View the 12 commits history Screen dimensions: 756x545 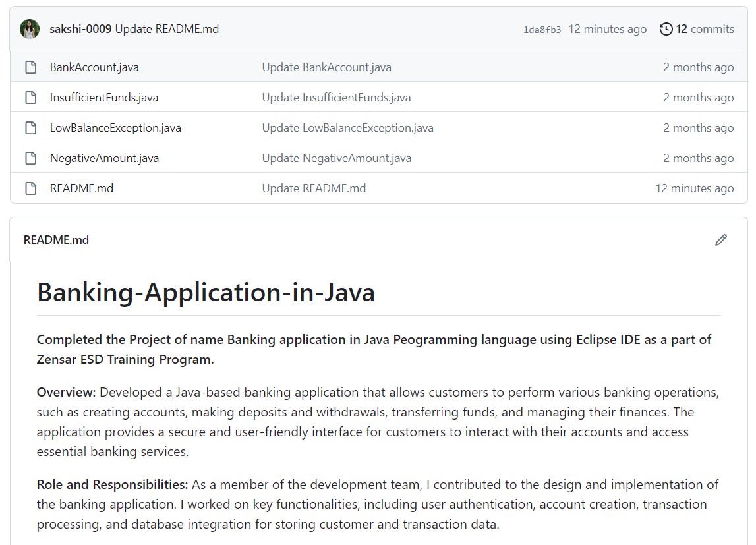[x=704, y=29]
